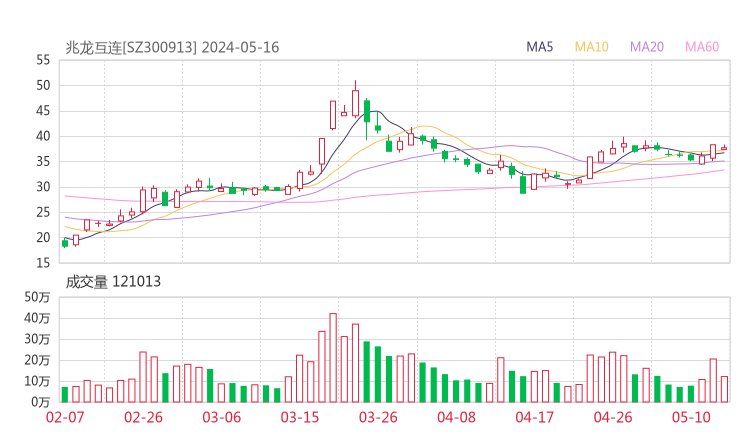Click the 0万 volume axis label
The height and width of the screenshot is (440, 740).
(40, 402)
